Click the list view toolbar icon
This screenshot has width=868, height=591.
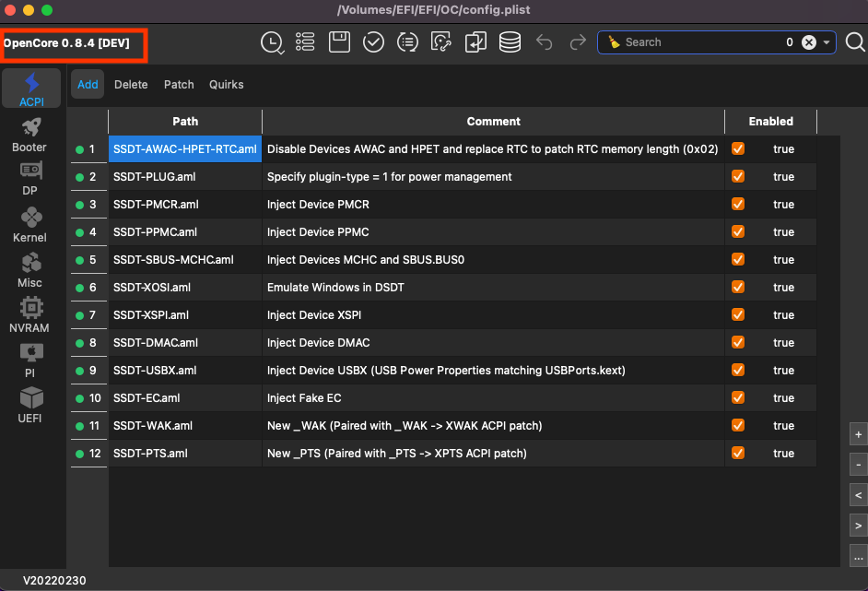point(305,42)
